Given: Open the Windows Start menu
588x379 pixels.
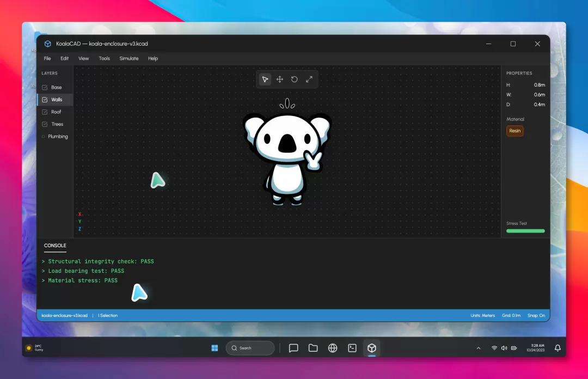Looking at the screenshot, I should point(215,348).
